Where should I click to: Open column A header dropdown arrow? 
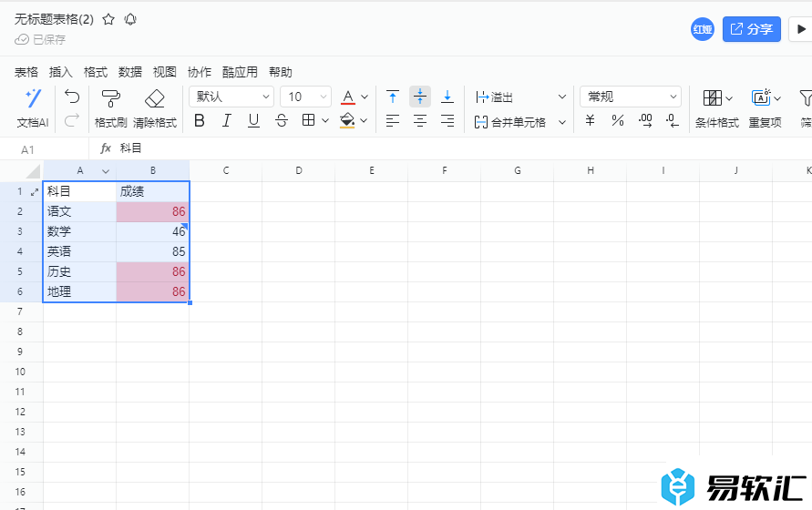(106, 171)
